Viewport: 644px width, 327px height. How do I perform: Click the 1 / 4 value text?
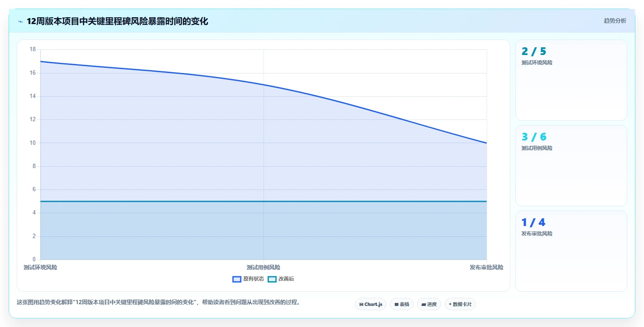[533, 223]
